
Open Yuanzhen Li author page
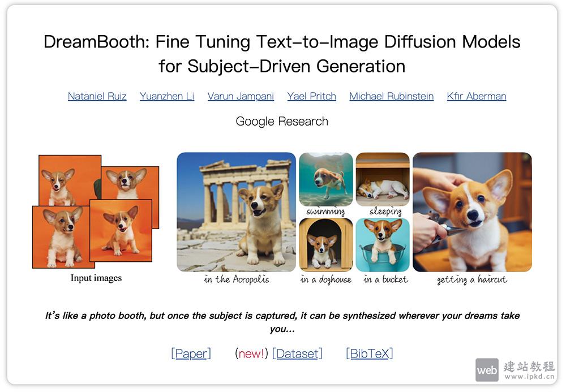pos(167,96)
